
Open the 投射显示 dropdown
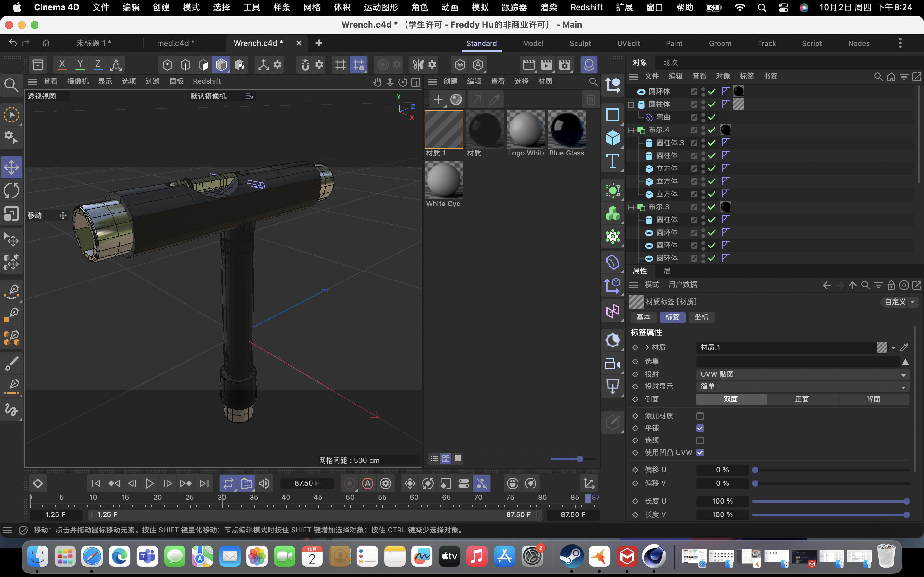pyautogui.click(x=802, y=387)
